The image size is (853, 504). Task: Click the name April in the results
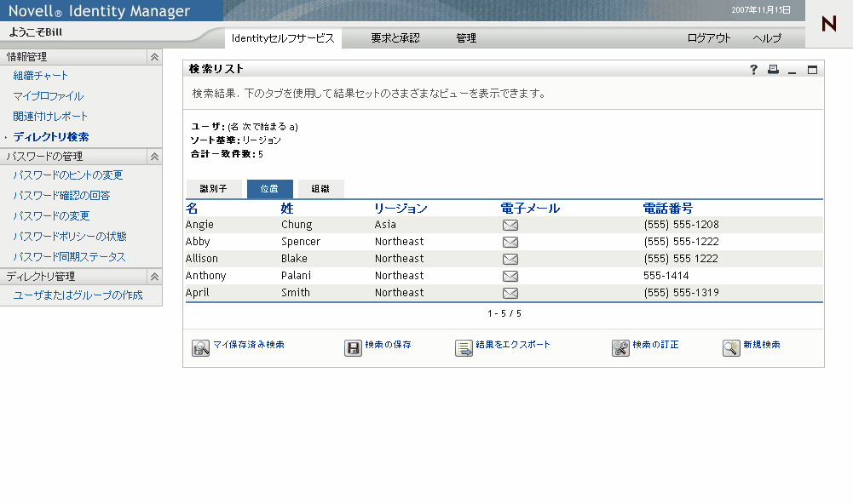[x=197, y=293]
